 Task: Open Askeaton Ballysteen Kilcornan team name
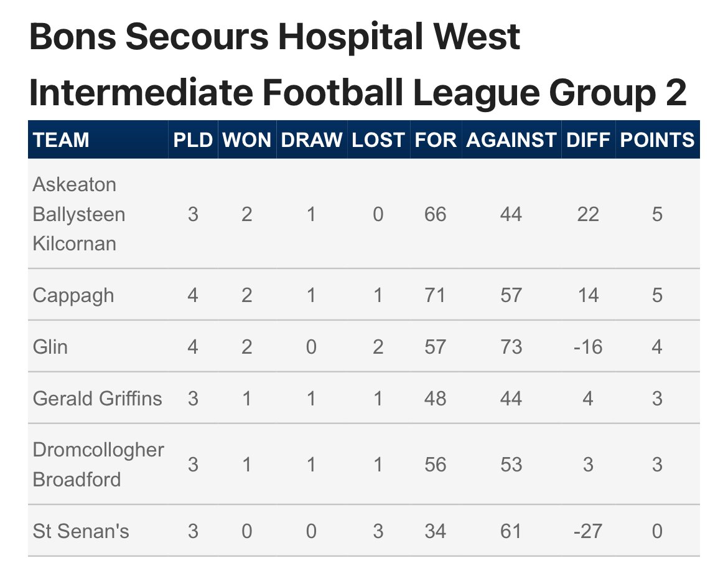[x=78, y=214]
